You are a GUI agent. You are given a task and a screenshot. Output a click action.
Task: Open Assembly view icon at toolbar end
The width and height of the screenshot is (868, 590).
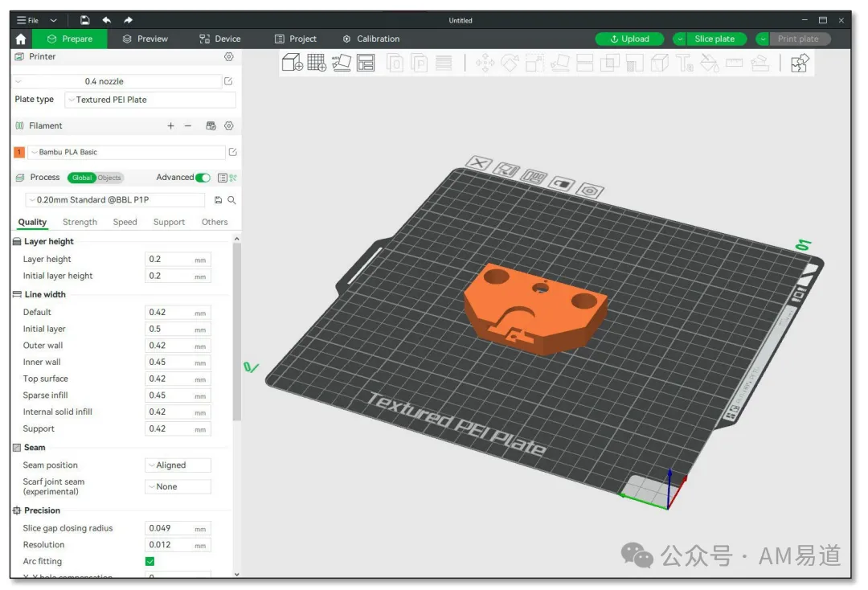click(800, 63)
